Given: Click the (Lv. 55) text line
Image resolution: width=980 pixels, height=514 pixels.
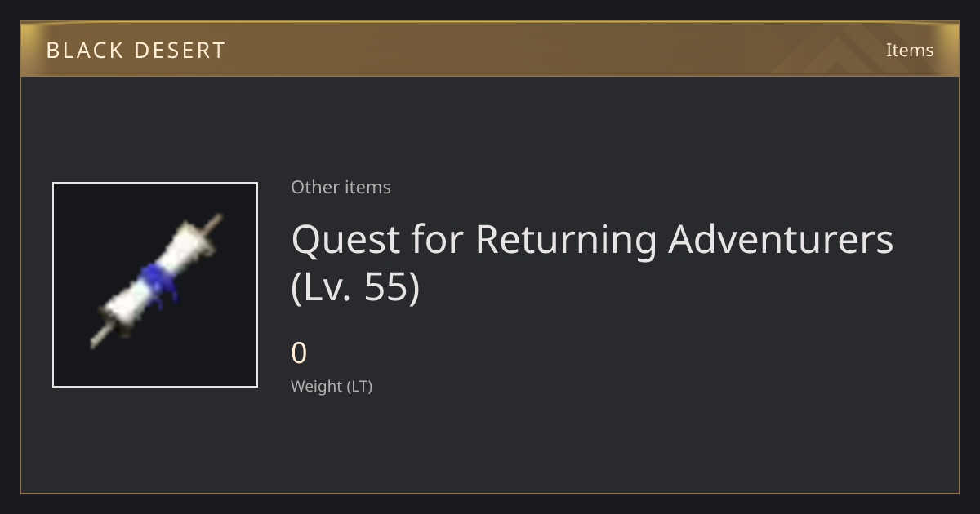Looking at the screenshot, I should point(355,287).
